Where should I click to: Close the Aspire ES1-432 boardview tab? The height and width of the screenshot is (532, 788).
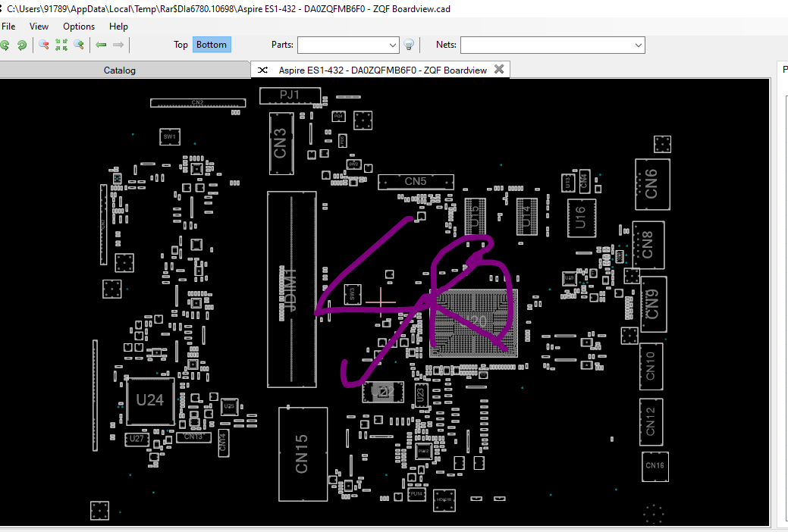point(499,69)
